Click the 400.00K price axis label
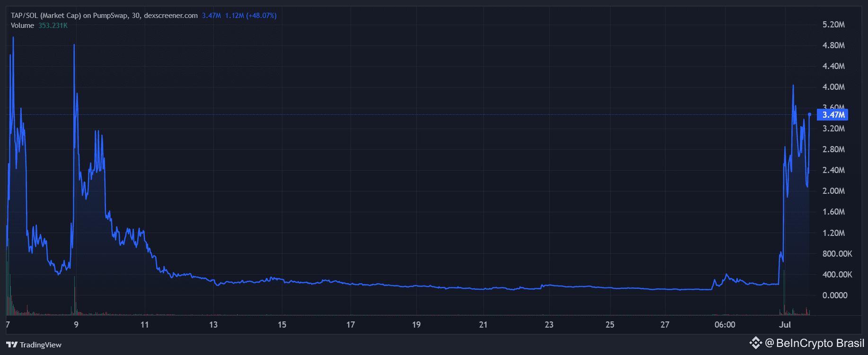This screenshot has width=868, height=355. 837,275
